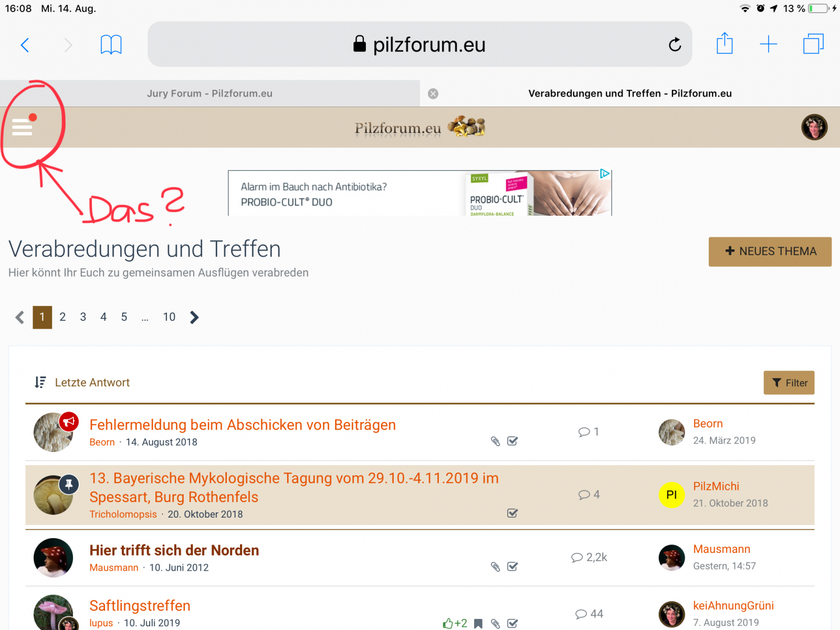The height and width of the screenshot is (630, 840).
Task: Add a new Safari tab
Action: click(x=768, y=44)
